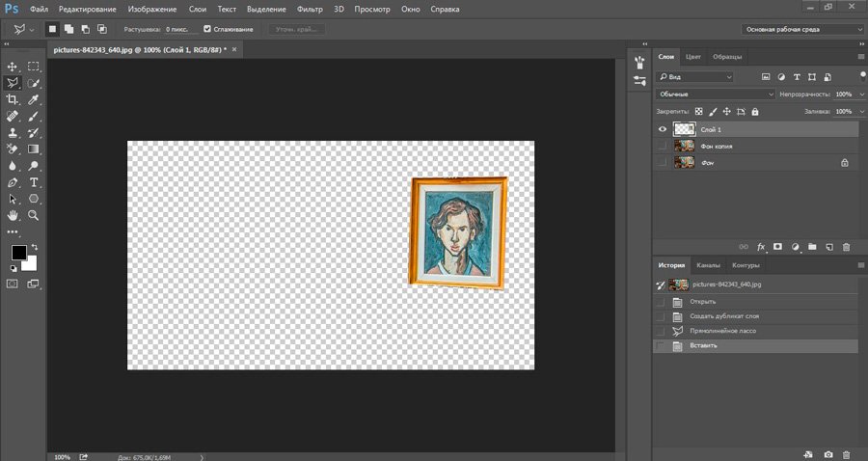Open the Обычные blend mode dropdown
The image size is (868, 461).
pyautogui.click(x=715, y=95)
